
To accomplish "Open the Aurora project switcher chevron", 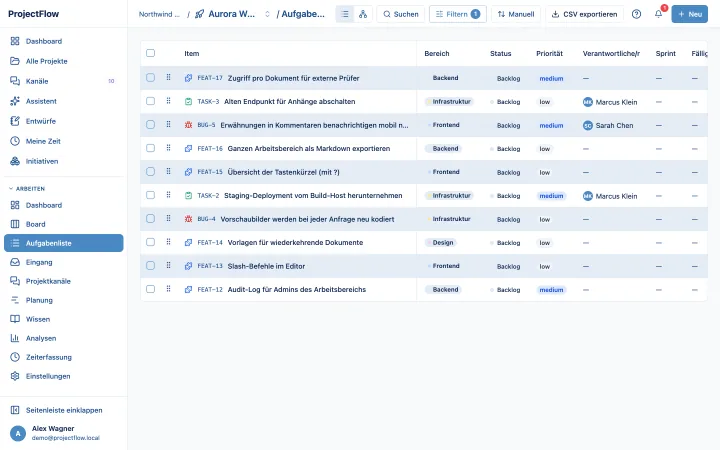I will click(267, 14).
